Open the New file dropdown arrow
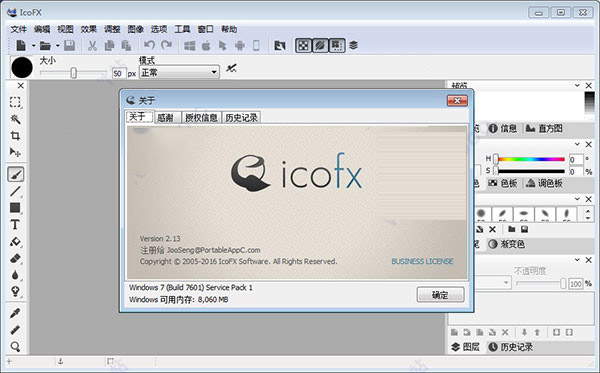 (33, 46)
